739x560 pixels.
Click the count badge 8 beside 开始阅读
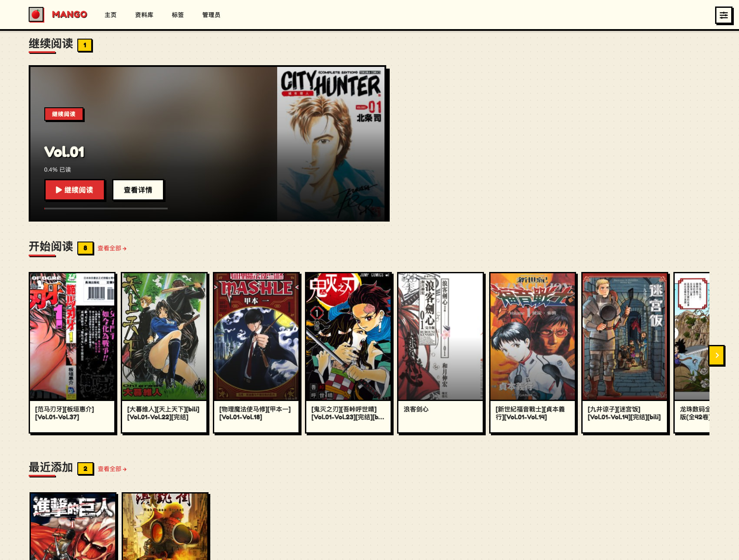(x=85, y=248)
